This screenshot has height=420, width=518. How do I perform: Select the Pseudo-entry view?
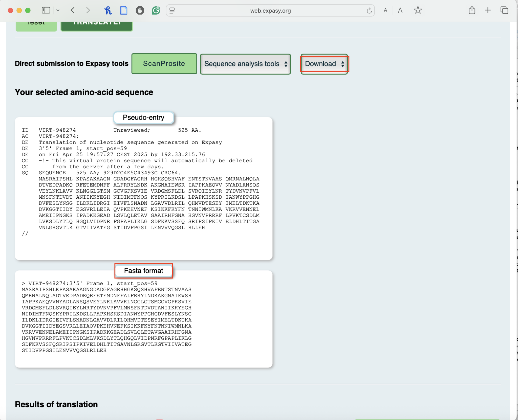(x=143, y=117)
